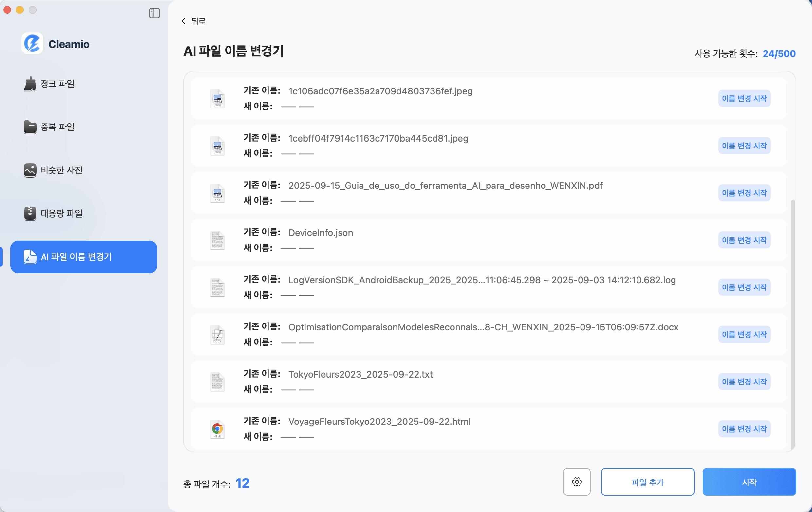
Task: Click the AI 파일 이름 변경기 document icon
Action: [x=30, y=257]
